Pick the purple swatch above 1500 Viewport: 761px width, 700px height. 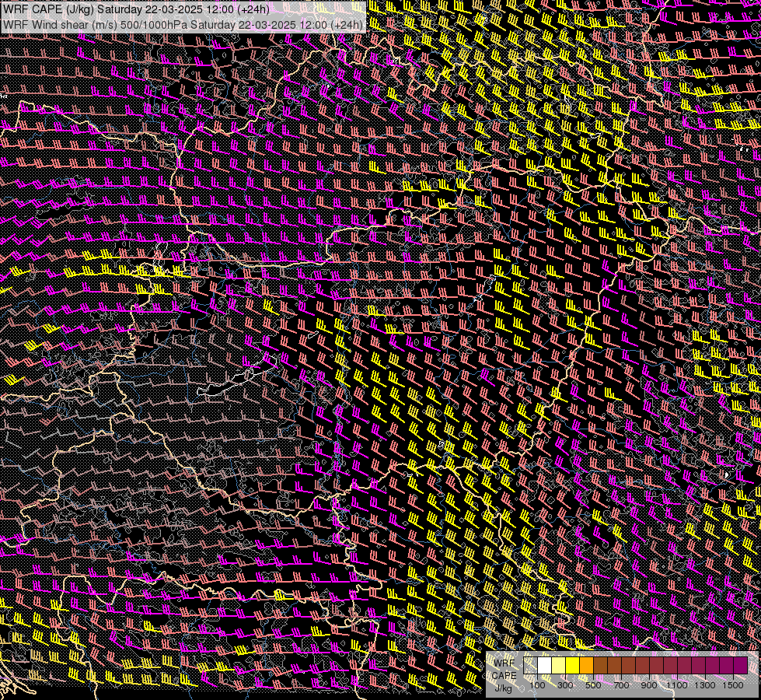click(740, 666)
